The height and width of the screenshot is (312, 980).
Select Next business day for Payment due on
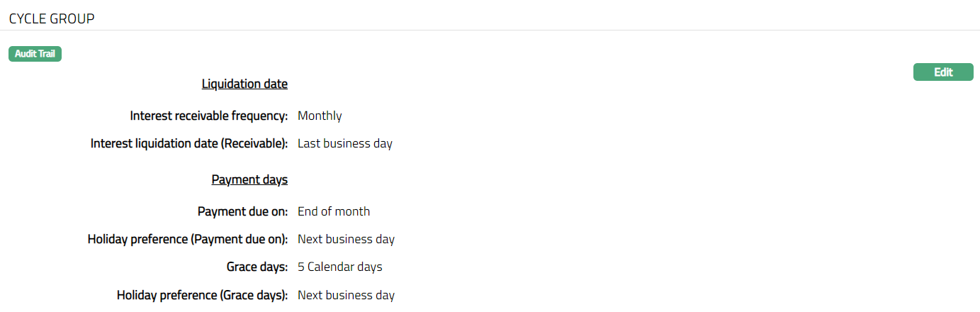(346, 239)
